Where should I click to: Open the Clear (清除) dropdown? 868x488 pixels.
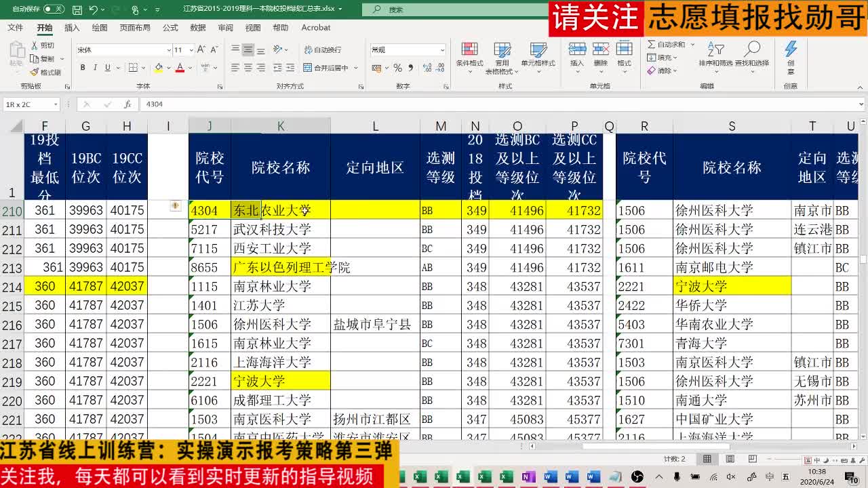pos(662,70)
